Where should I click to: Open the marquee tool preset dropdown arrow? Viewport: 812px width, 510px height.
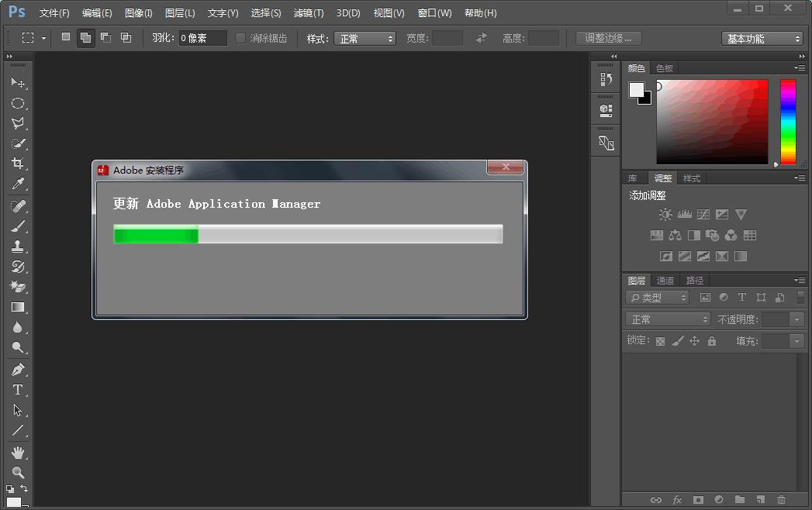click(x=43, y=38)
